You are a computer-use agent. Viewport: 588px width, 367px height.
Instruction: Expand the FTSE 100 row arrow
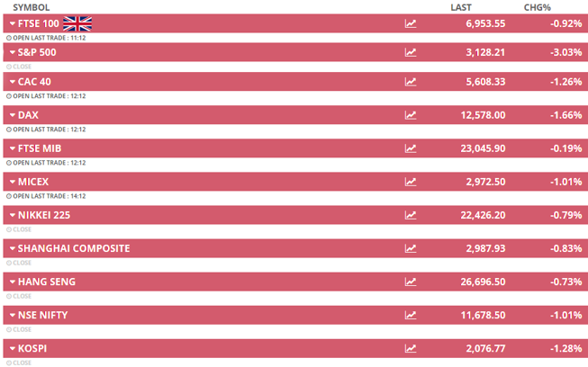click(x=11, y=24)
